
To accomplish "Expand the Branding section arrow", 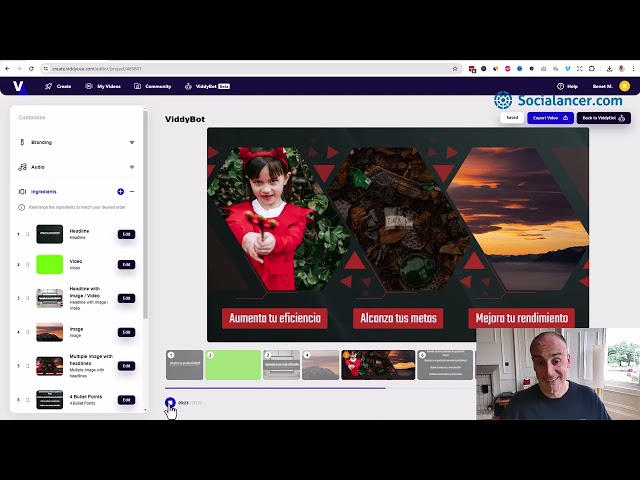I will (132, 142).
